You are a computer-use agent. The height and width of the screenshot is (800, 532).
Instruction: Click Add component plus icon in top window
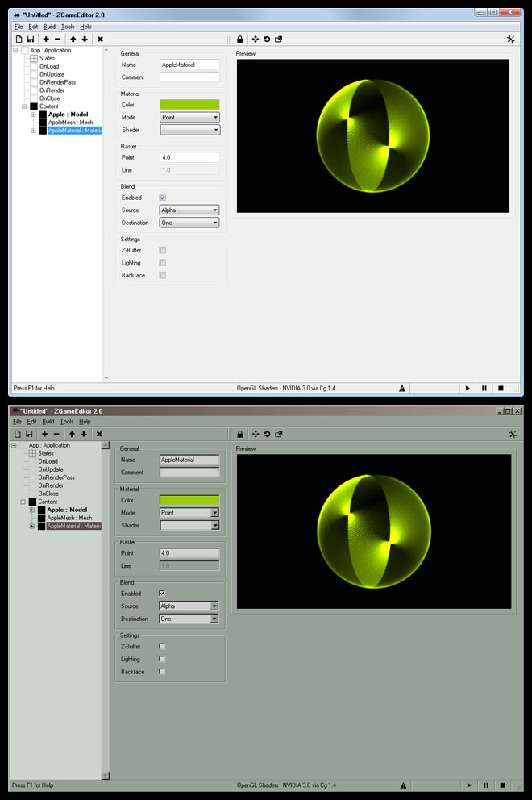(x=46, y=40)
